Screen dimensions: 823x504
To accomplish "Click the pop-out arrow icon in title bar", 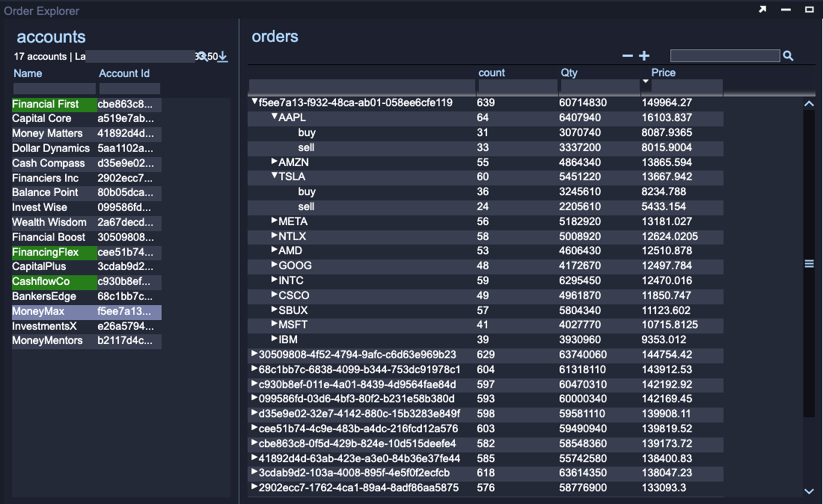I will tap(762, 10).
